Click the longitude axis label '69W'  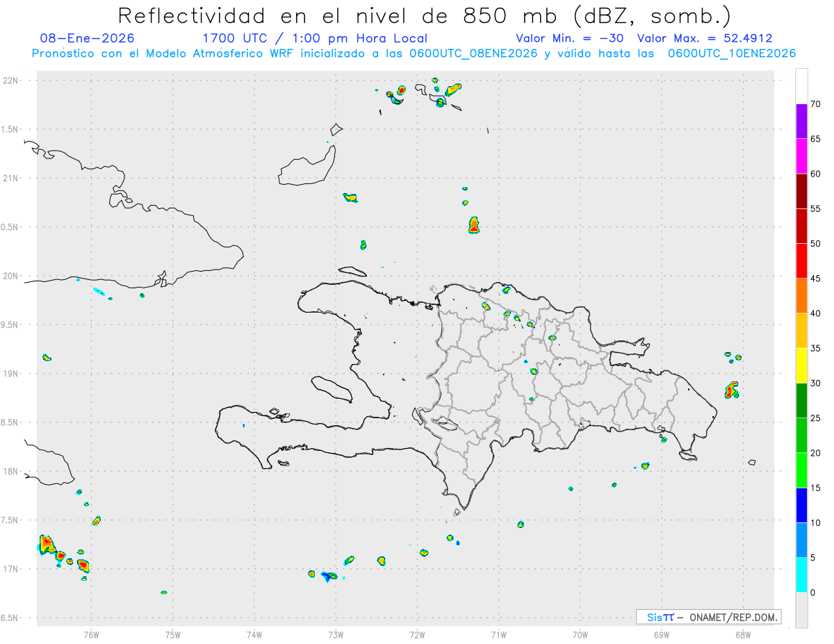point(662,634)
